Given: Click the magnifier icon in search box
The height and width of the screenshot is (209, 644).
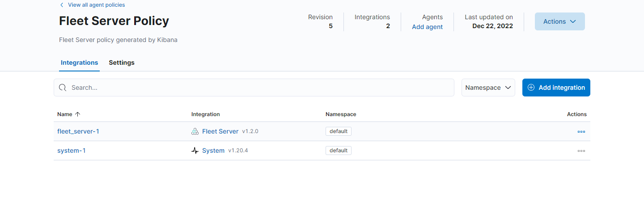Looking at the screenshot, I should point(63,88).
